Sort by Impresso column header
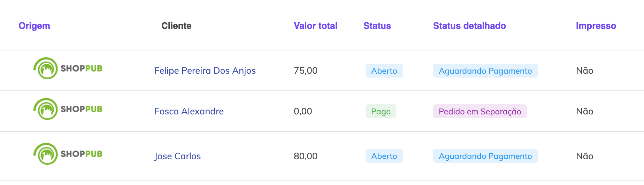Screen dimensions: 644x185 point(596,26)
